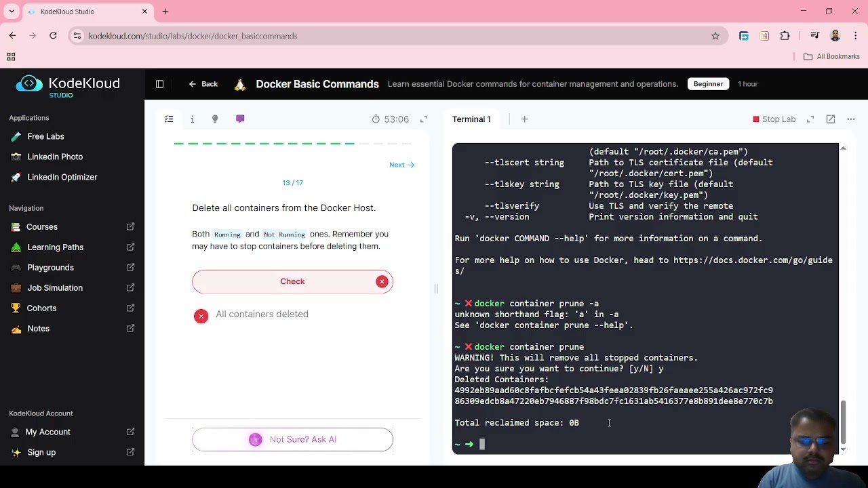Viewport: 868px width, 488px height.
Task: Dismiss the red X on Check button
Action: click(382, 281)
